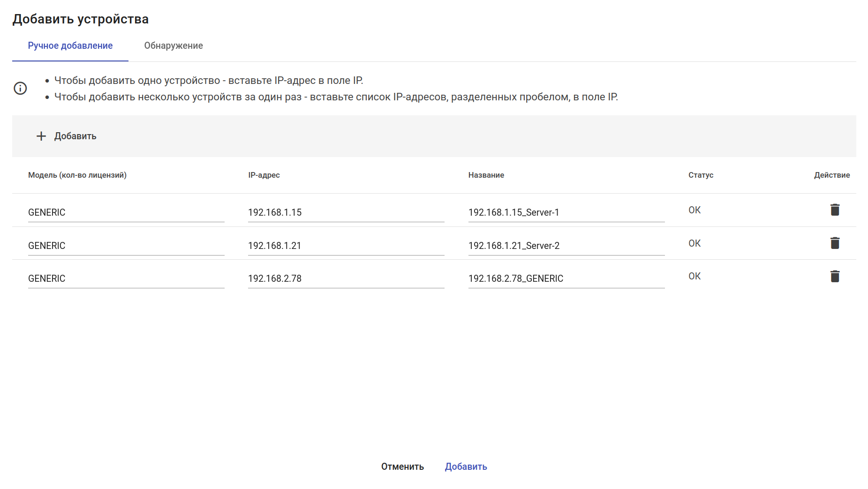This screenshot has height=489, width=868.
Task: Edit name field 192.168.1.15_Server-1
Action: coord(566,212)
